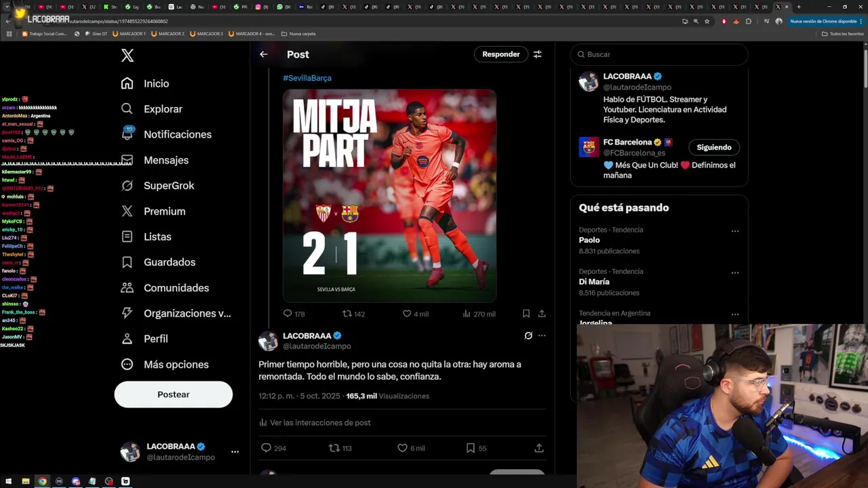Open a new browser tab with plus
This screenshot has width=868, height=488.
coord(799,7)
